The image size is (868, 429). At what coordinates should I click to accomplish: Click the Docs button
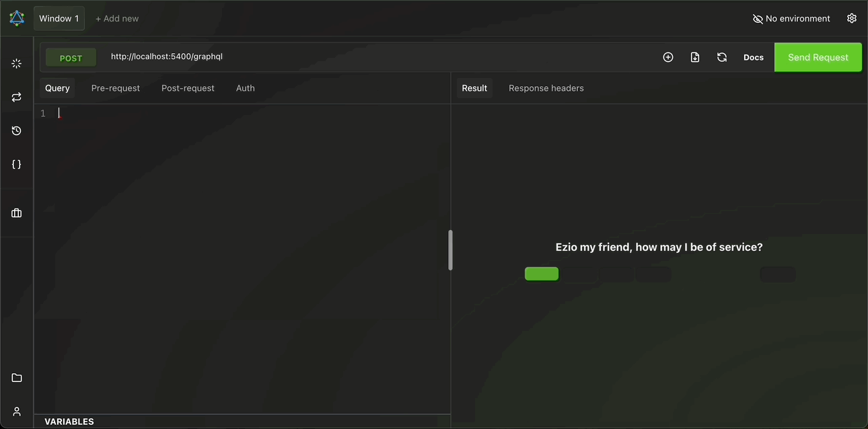click(753, 57)
